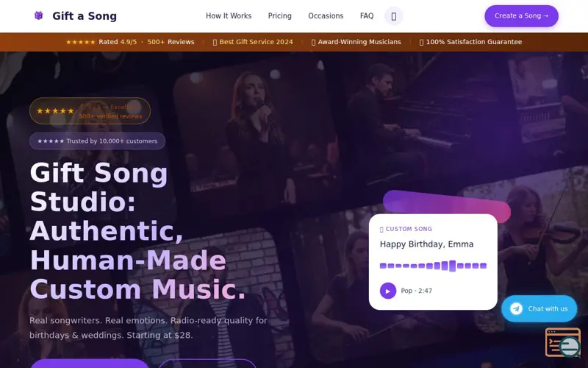Open the Gift a Song home link
Image resolution: width=588 pixels, height=368 pixels.
[x=75, y=15]
